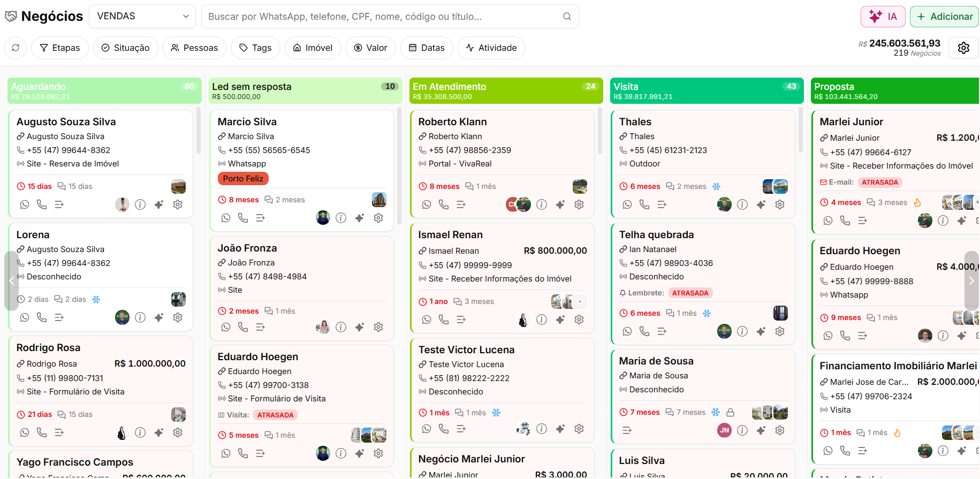The image size is (980, 479).
Task: Click the Porto Feliz tag
Action: click(243, 179)
